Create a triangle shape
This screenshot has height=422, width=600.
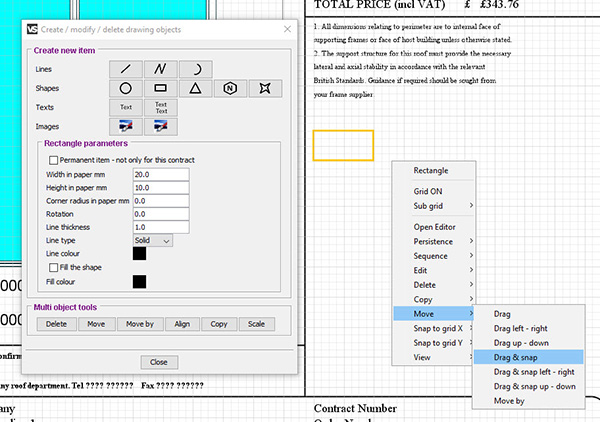(x=196, y=88)
